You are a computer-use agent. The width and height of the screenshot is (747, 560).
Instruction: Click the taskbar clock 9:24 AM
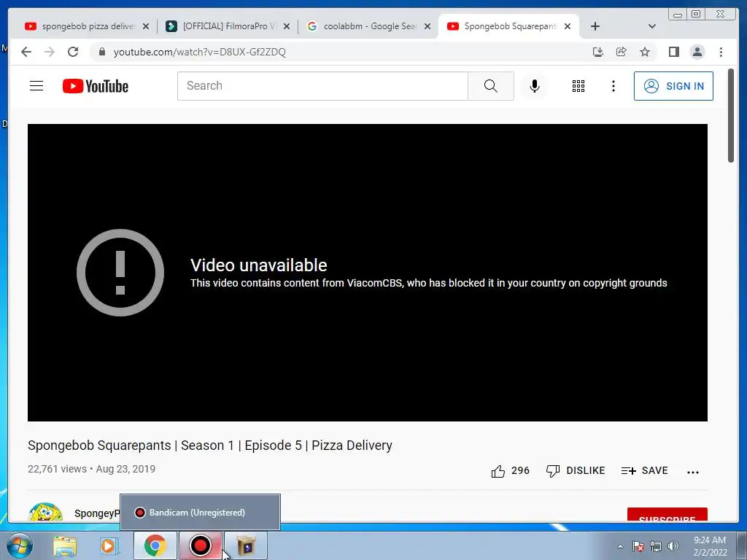tap(710, 540)
